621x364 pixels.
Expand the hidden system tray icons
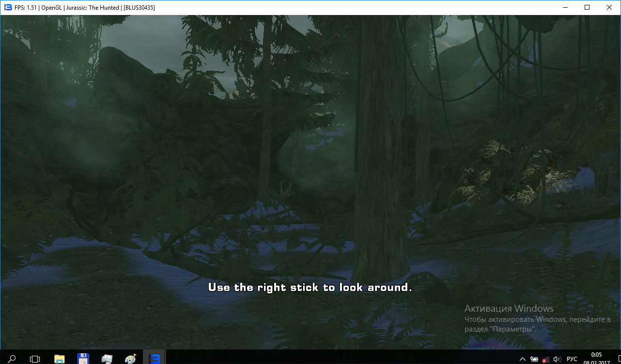[522, 359]
